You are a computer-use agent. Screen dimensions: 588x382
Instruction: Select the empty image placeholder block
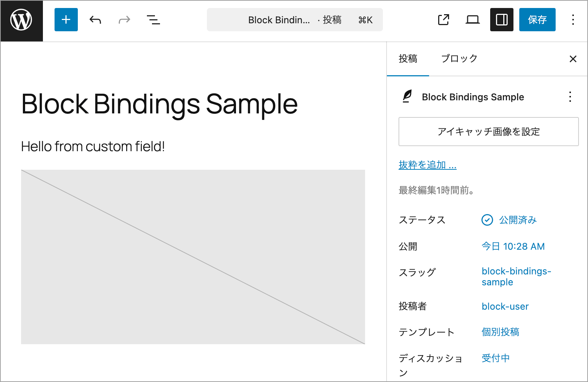[193, 257]
